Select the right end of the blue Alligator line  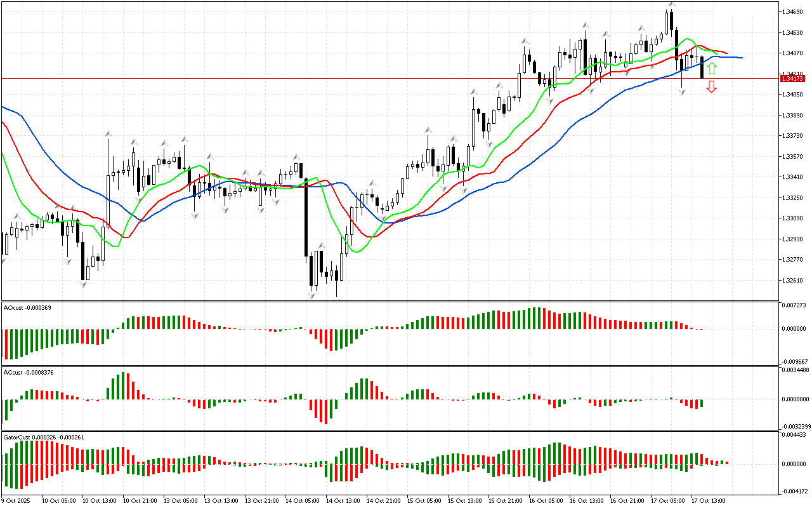[x=741, y=58]
